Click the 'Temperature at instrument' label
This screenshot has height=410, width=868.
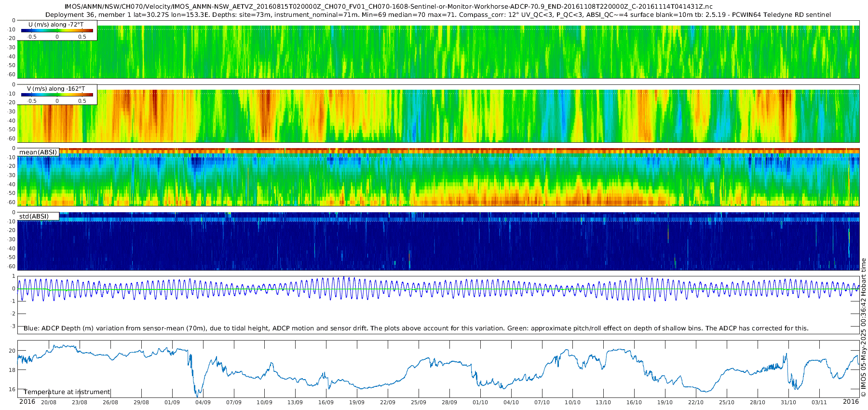(x=67, y=392)
